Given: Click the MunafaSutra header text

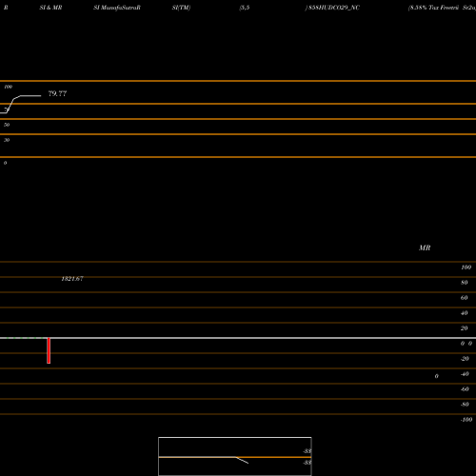Looking at the screenshot, I should coord(117,8).
